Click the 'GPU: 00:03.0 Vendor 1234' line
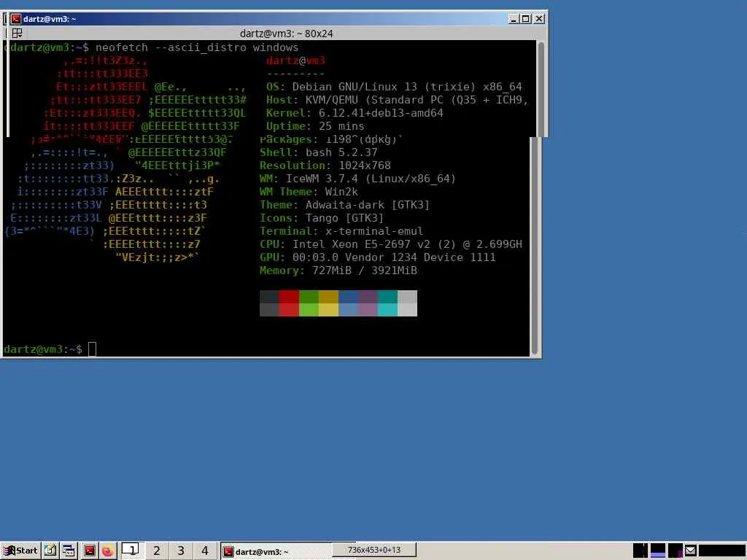Viewport: 747px width, 560px height. point(377,257)
